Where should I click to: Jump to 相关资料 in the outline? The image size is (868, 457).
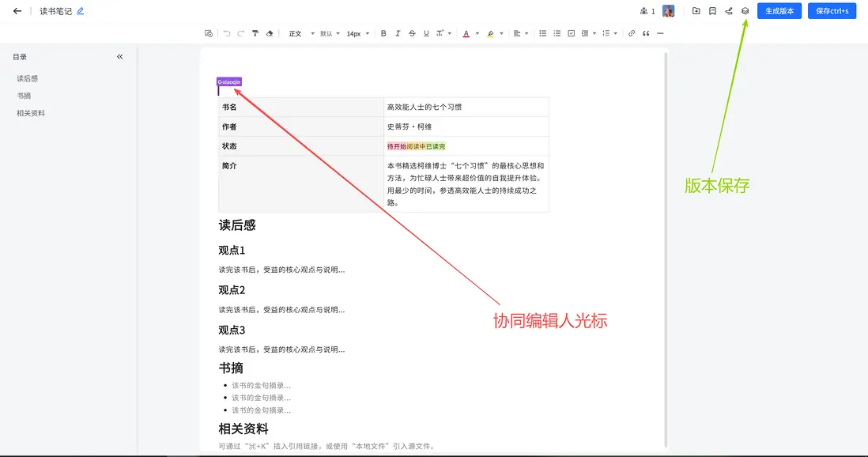(x=31, y=113)
